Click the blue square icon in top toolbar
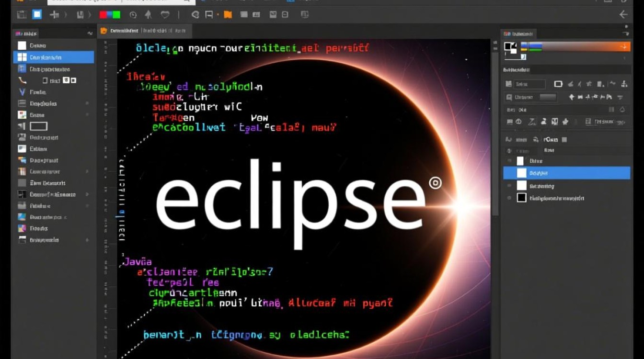The image size is (644, 359). coord(37,14)
